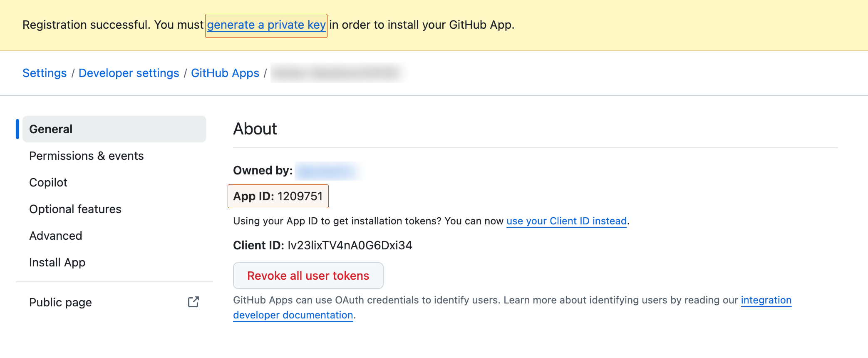Click the highlighted private key link in banner
The height and width of the screenshot is (358, 868).
coord(266,25)
